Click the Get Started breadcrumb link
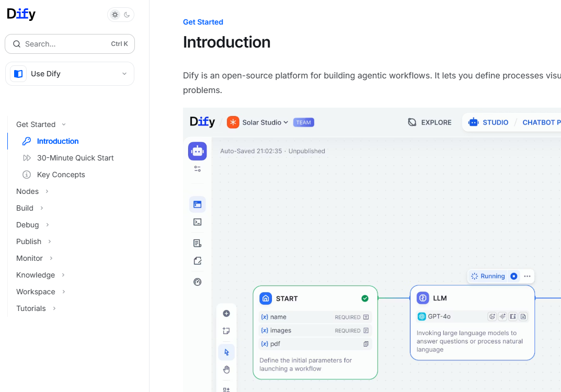This screenshot has height=392, width=561. (203, 22)
